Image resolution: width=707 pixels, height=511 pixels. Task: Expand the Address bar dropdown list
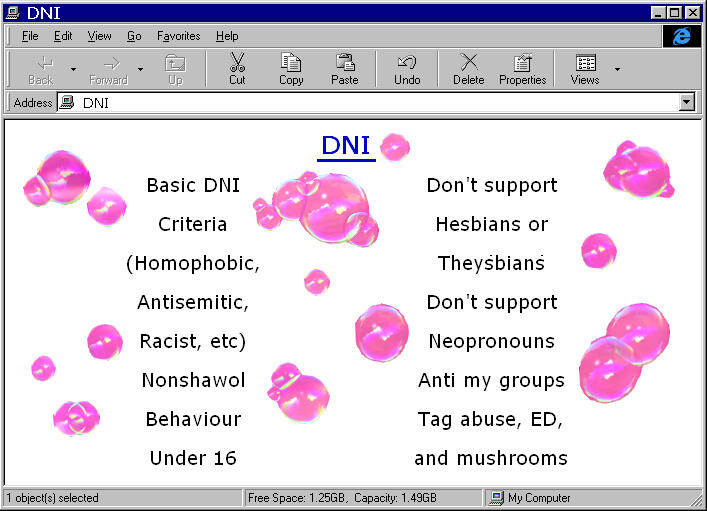click(686, 103)
